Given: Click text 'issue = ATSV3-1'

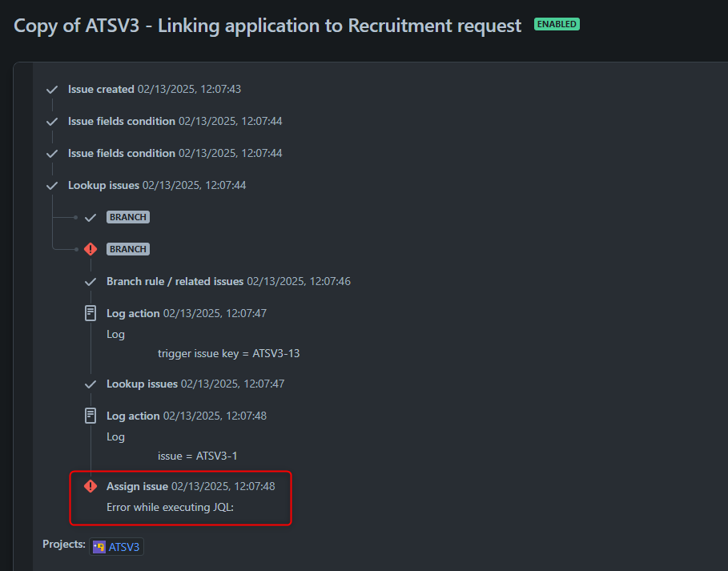Looking at the screenshot, I should click(x=197, y=456).
